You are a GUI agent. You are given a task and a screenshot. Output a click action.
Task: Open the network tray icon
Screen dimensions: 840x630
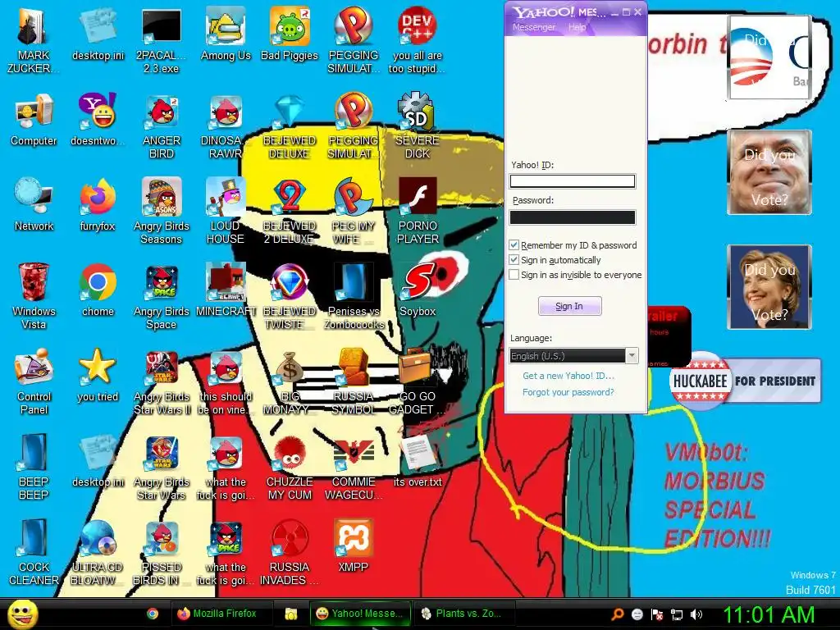(677, 614)
